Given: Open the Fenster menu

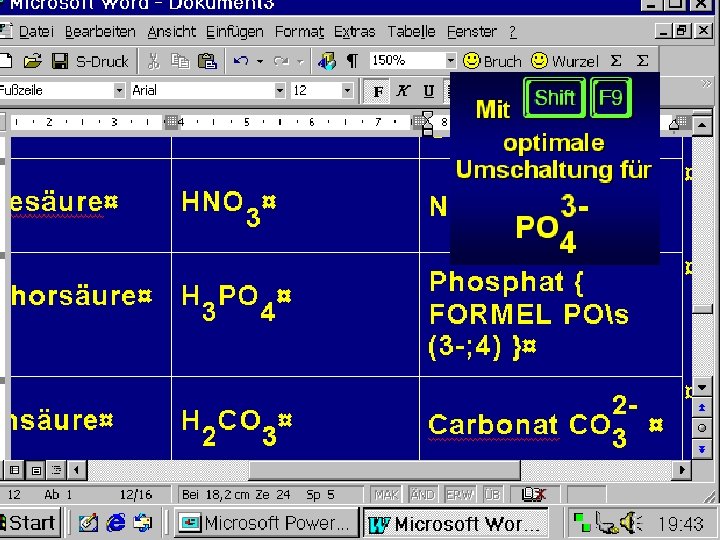Looking at the screenshot, I should [472, 32].
